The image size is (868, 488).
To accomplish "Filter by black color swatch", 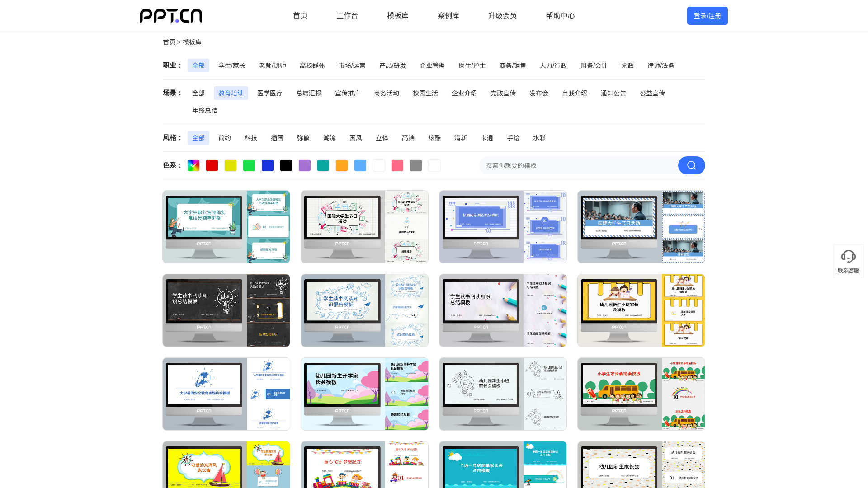I will coord(286,165).
